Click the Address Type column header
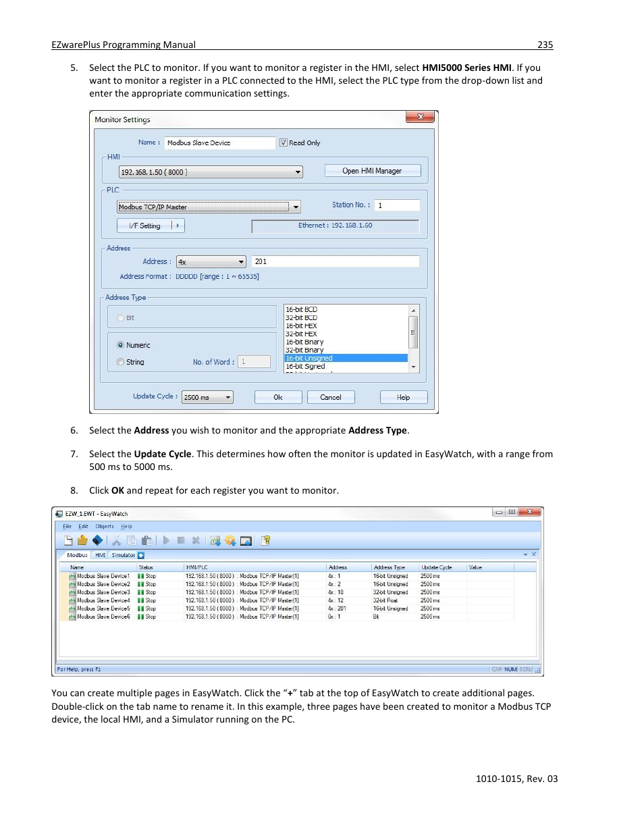644x834 pixels. (395, 567)
